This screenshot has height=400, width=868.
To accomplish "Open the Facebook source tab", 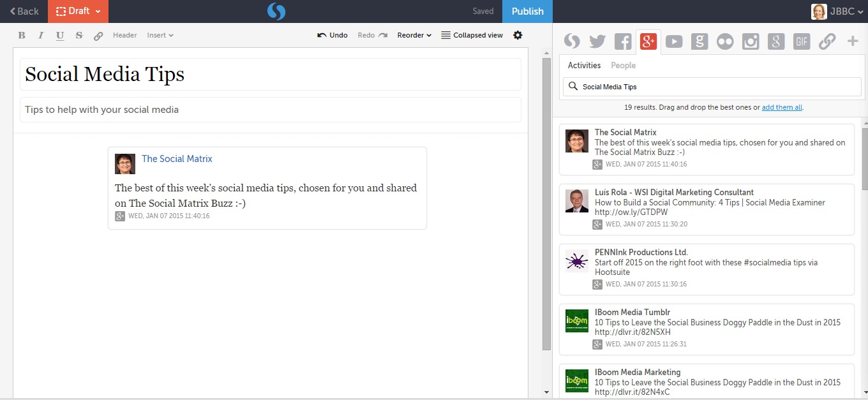I will pyautogui.click(x=623, y=42).
